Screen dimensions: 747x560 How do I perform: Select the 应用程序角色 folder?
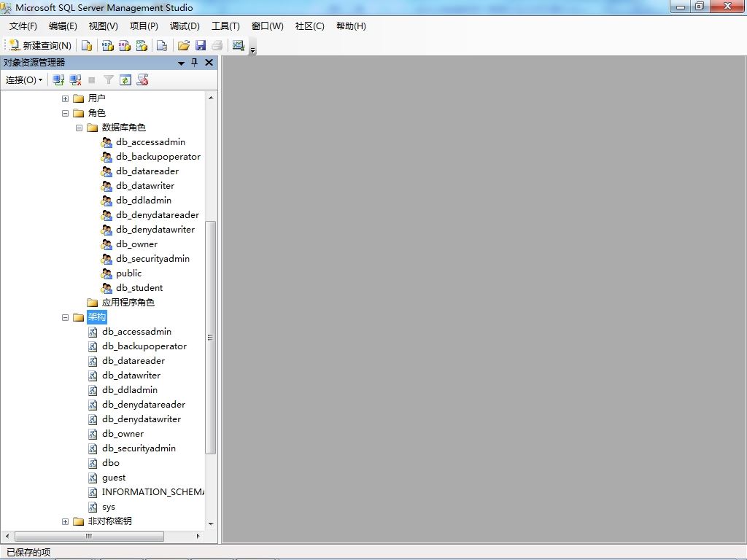point(128,303)
